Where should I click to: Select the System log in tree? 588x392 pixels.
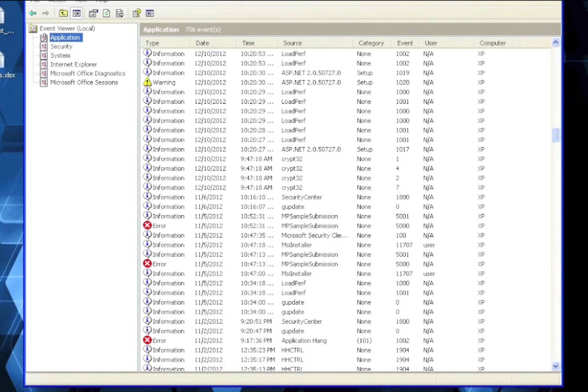point(60,56)
